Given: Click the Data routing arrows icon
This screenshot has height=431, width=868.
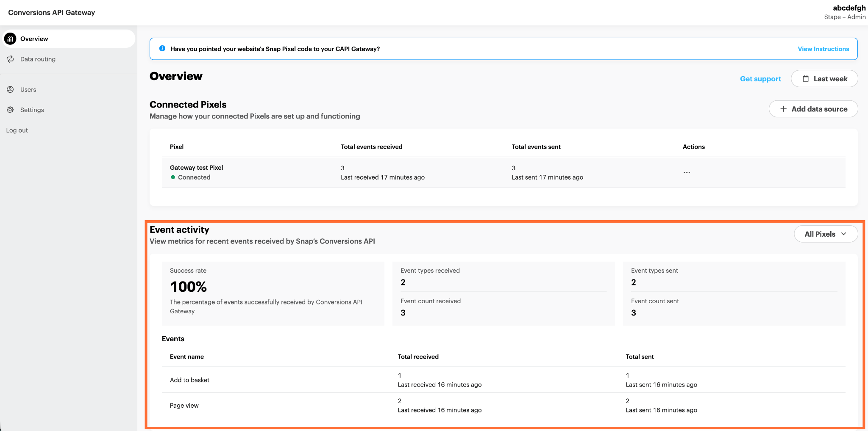Looking at the screenshot, I should coord(10,59).
